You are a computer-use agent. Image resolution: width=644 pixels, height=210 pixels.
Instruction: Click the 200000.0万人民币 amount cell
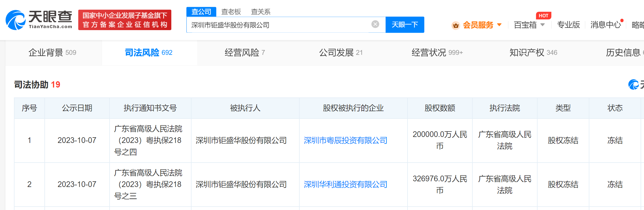tap(440, 140)
